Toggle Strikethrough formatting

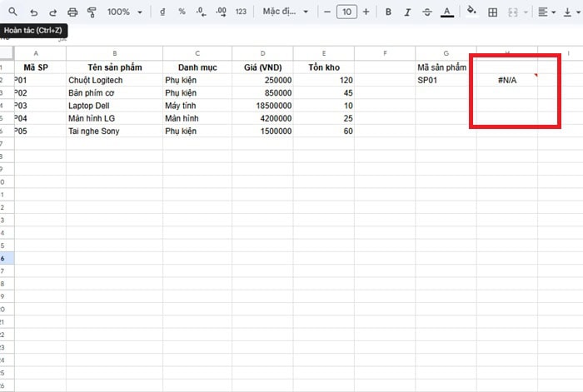(426, 12)
